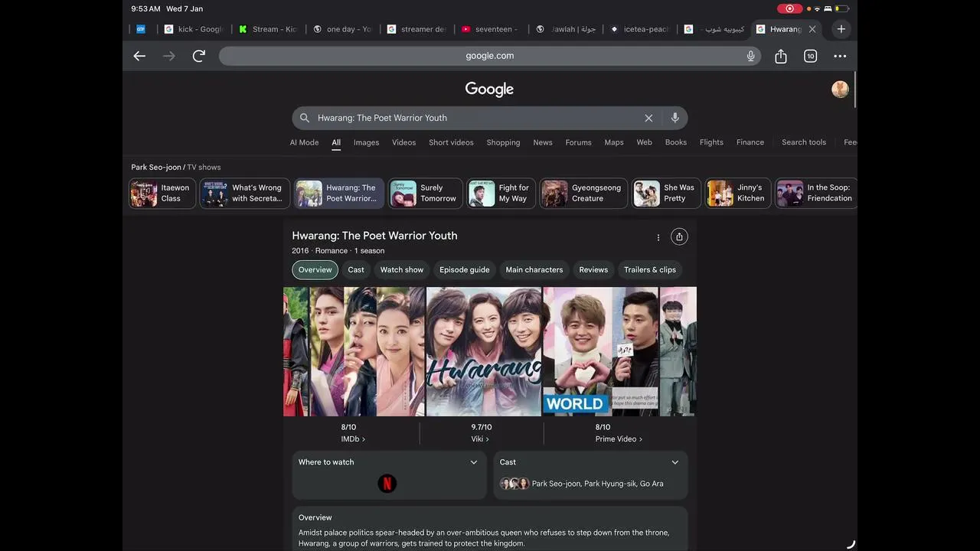Select the Episode guide pill
The width and height of the screenshot is (980, 551).
coord(464,270)
